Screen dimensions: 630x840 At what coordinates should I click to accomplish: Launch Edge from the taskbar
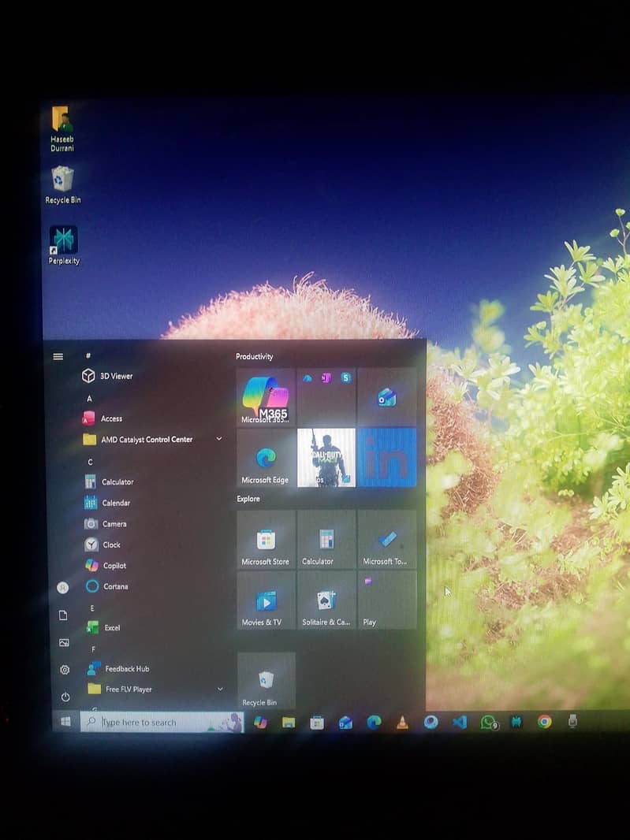[374, 722]
